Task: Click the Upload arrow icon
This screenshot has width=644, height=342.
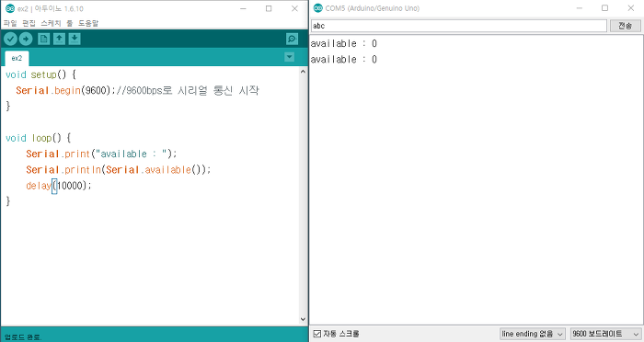Action: 26,39
